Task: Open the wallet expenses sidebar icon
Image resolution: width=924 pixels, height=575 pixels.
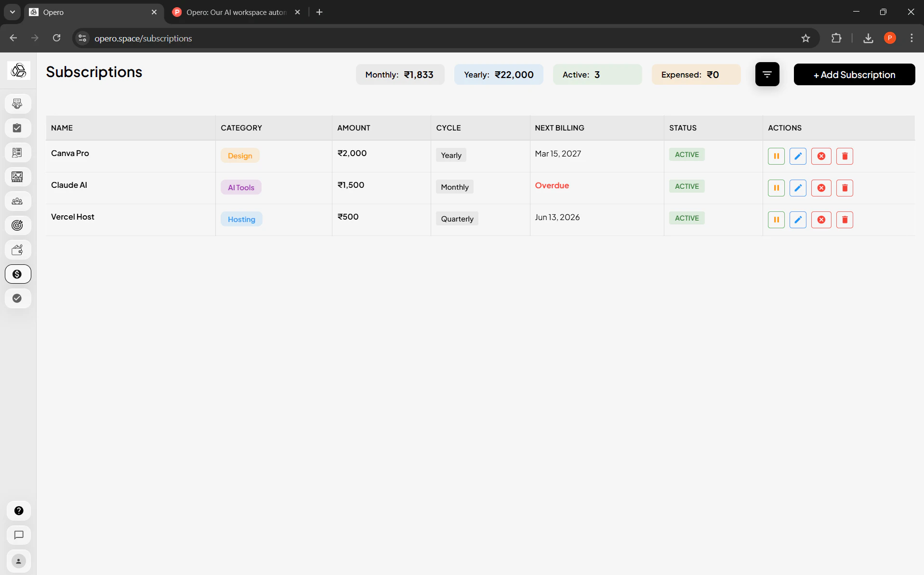Action: [x=18, y=250]
